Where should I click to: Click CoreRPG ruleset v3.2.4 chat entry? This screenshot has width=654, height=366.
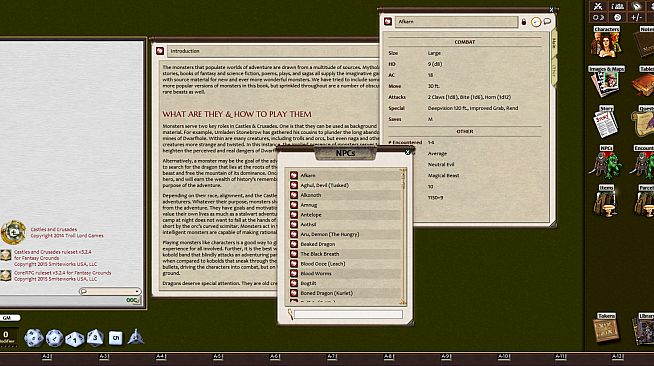coord(63,276)
